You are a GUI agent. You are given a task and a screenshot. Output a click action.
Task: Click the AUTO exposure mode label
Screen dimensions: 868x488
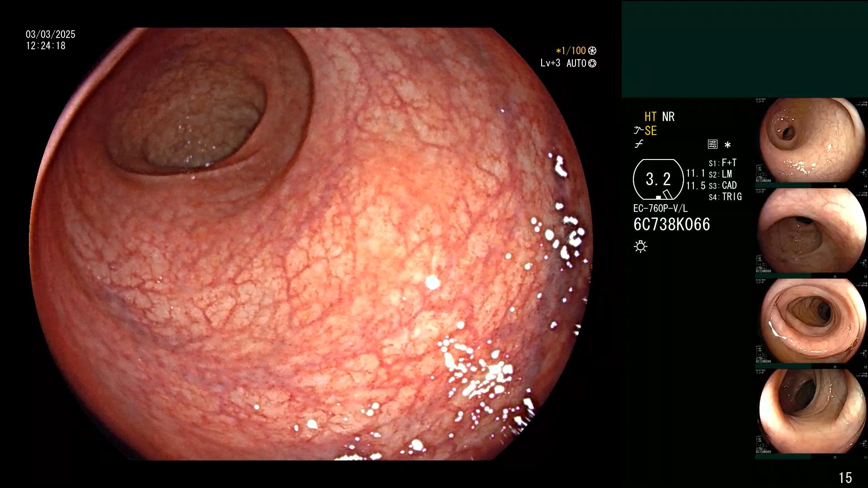576,63
